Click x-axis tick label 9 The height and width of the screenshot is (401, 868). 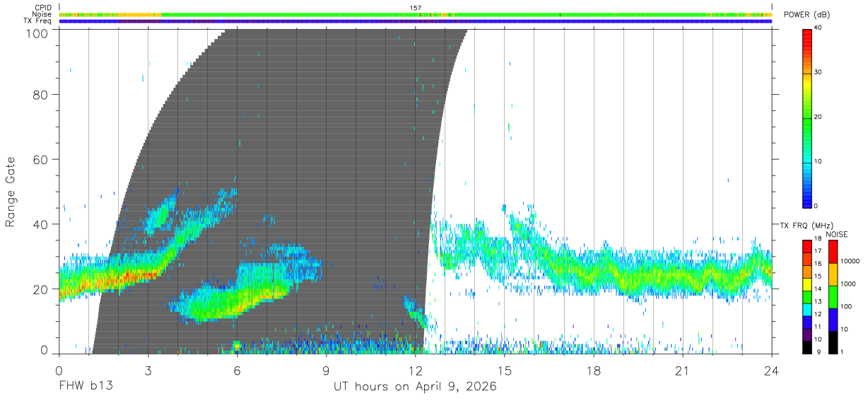[x=326, y=371]
